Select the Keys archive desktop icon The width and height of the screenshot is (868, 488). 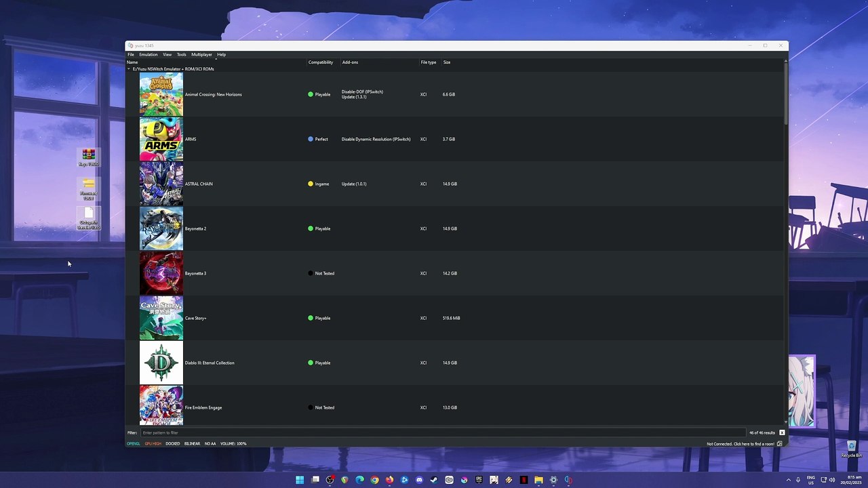(x=88, y=158)
